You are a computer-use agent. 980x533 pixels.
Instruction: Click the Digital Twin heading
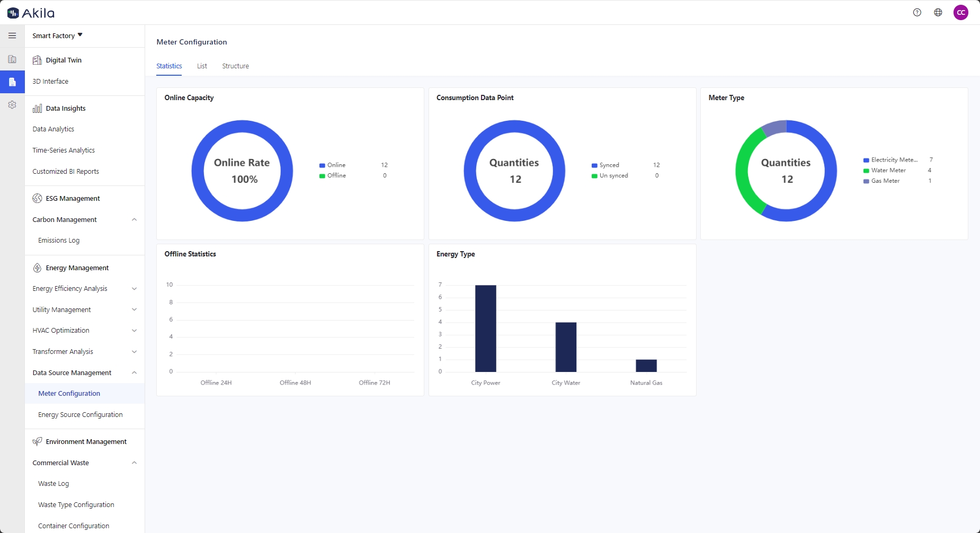tap(64, 60)
